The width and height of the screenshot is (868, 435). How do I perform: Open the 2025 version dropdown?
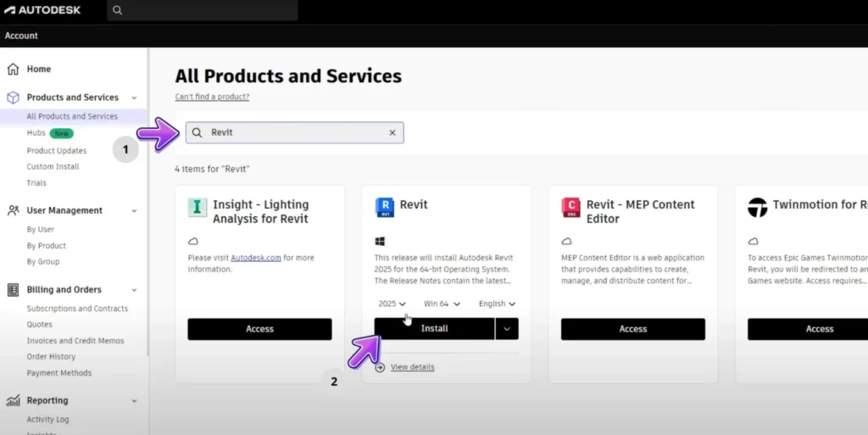(392, 304)
